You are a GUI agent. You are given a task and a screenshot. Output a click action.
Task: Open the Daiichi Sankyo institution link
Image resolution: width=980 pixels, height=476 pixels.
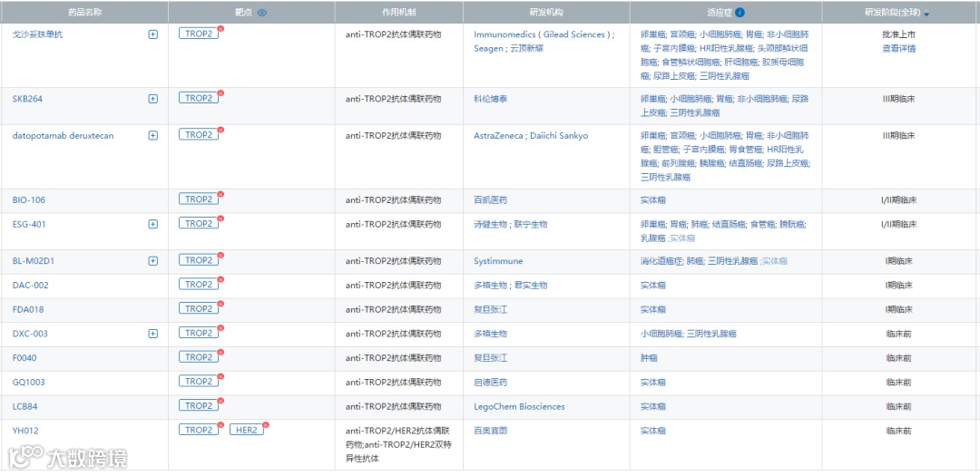tap(559, 136)
